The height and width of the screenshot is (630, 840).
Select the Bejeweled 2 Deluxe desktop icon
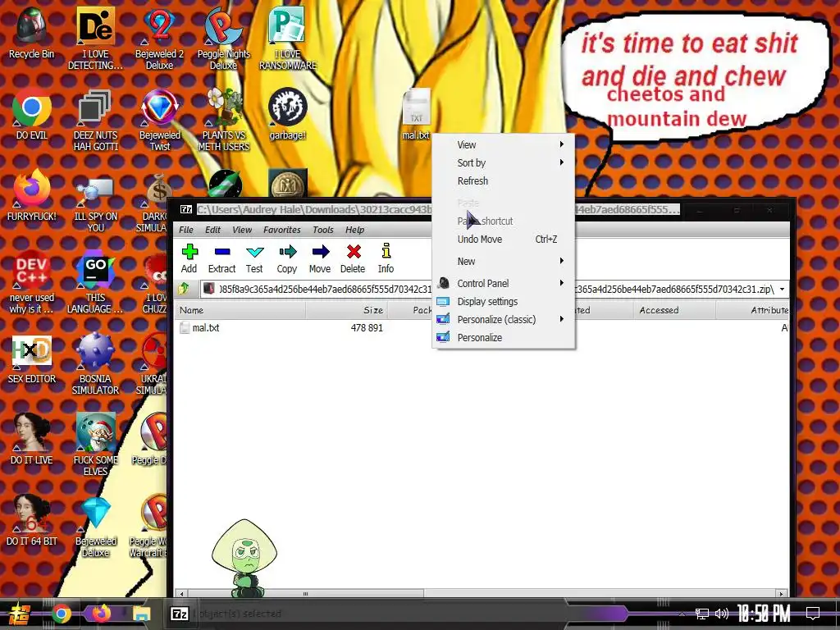[x=159, y=39]
